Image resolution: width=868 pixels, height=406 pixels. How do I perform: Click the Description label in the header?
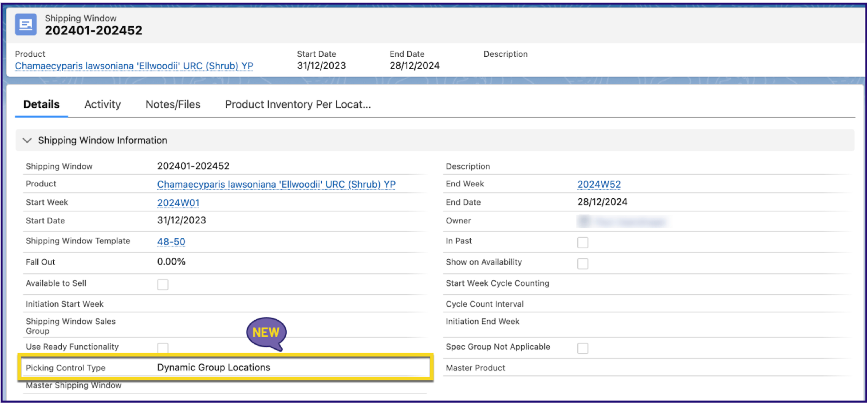[506, 54]
